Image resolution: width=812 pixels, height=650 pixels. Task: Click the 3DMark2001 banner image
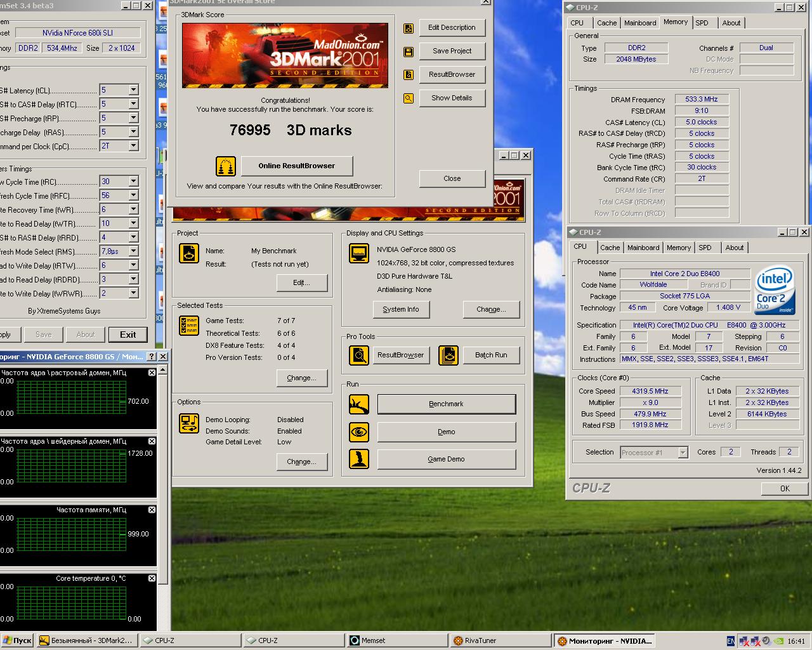(285, 55)
